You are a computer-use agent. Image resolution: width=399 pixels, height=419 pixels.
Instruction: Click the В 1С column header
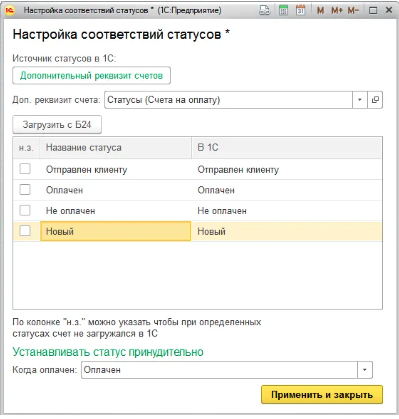tap(287, 148)
